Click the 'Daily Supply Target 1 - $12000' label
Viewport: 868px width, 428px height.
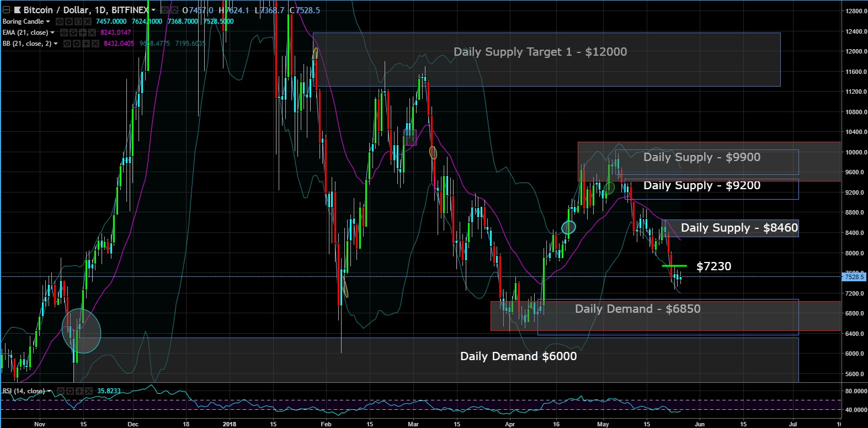(x=540, y=52)
